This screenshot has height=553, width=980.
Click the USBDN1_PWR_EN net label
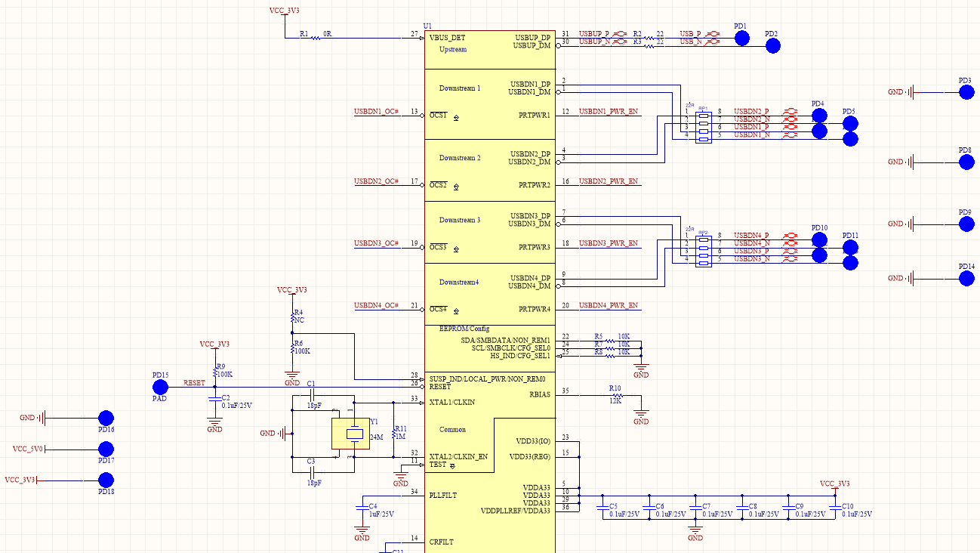609,112
